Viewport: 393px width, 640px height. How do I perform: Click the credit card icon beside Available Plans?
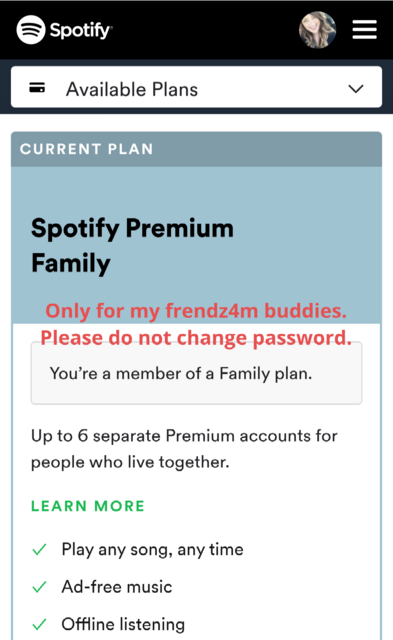[37, 88]
